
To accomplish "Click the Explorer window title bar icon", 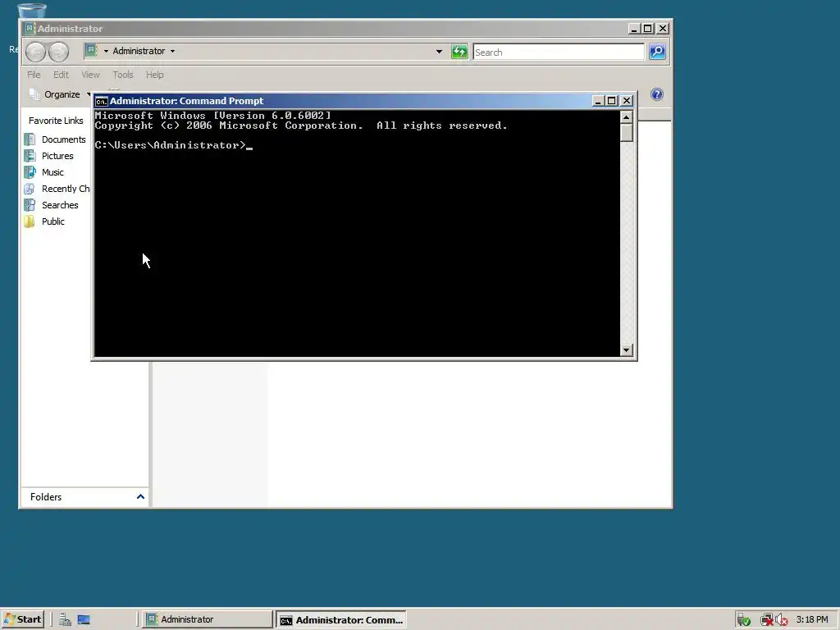I will coord(30,29).
